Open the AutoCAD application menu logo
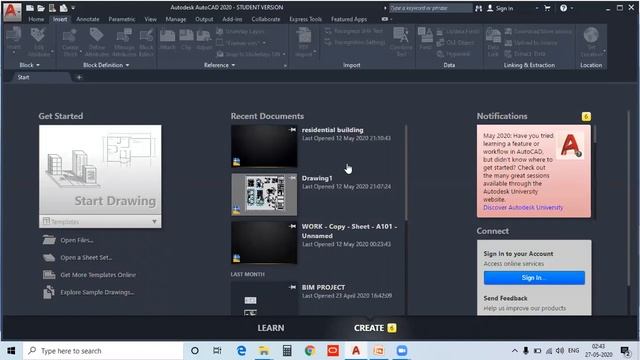The image size is (640, 360). coord(11,11)
